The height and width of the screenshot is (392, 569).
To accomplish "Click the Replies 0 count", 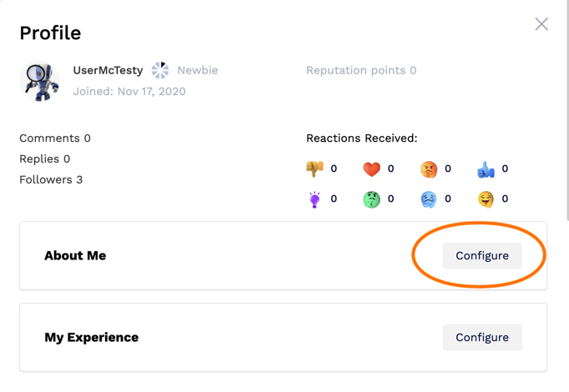I will pos(44,158).
